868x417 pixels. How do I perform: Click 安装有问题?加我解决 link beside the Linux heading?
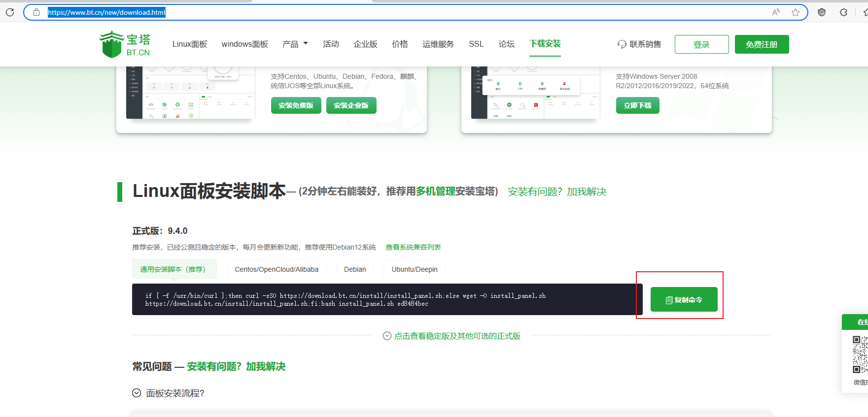tap(557, 192)
